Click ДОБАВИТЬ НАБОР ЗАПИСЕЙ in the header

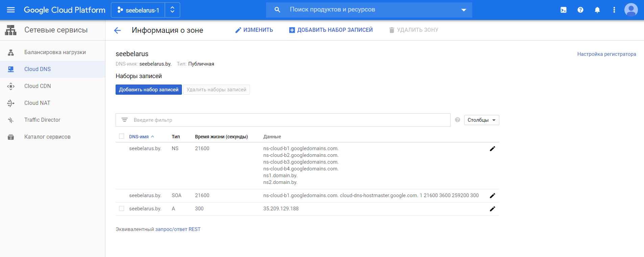(x=331, y=30)
